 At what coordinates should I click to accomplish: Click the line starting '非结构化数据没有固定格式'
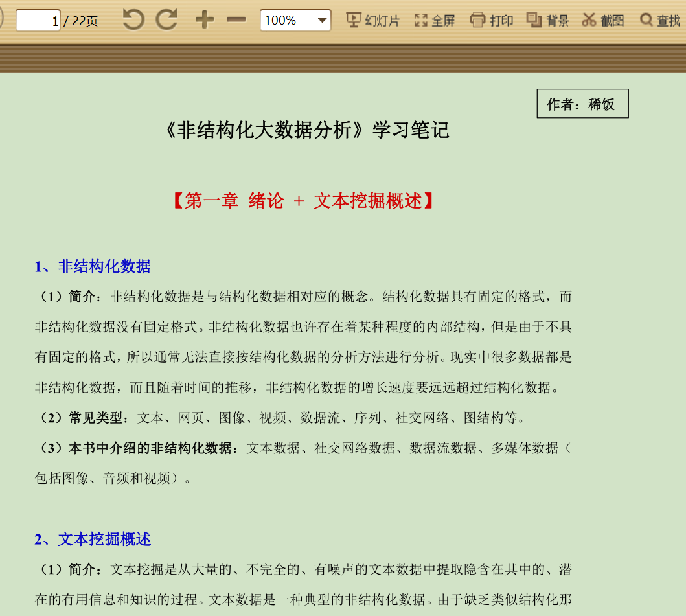click(x=303, y=327)
